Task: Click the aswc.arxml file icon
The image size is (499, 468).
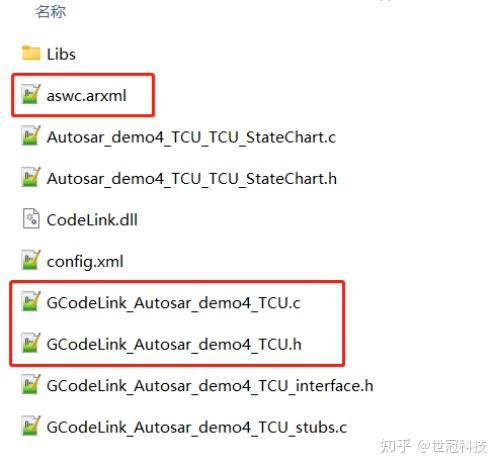Action: coord(31,94)
